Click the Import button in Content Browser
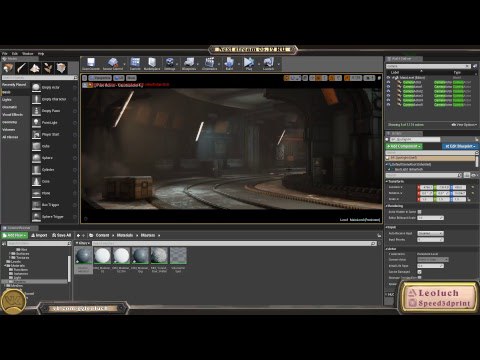This screenshot has width=480, height=360. coord(39,235)
